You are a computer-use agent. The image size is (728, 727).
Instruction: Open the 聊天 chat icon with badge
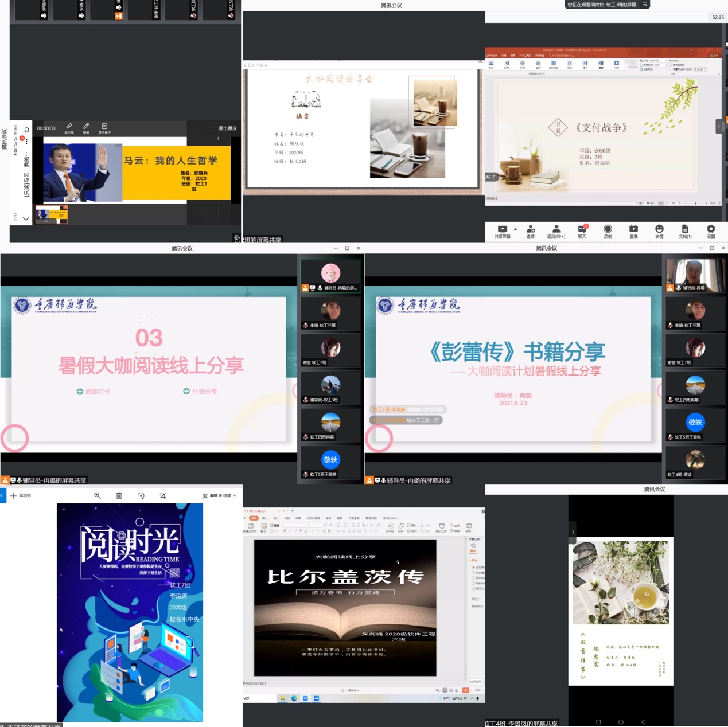[x=582, y=230]
